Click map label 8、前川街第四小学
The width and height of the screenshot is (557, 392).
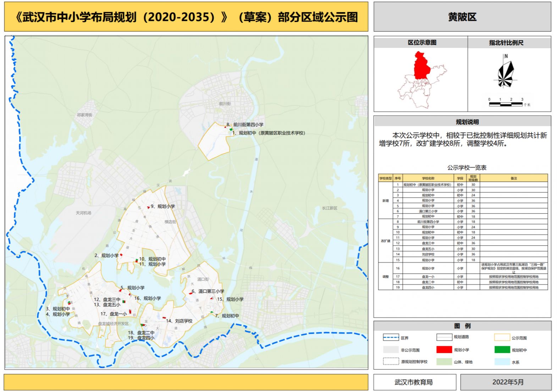[245, 125]
